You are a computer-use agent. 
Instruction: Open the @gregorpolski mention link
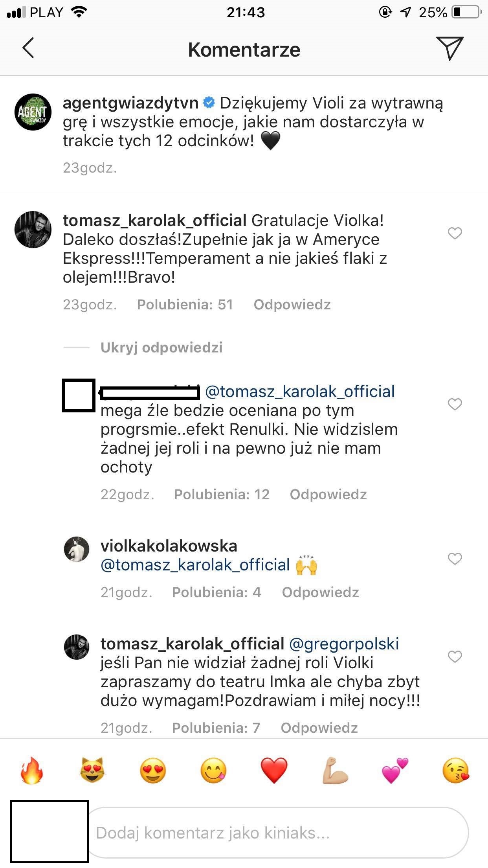(x=344, y=644)
